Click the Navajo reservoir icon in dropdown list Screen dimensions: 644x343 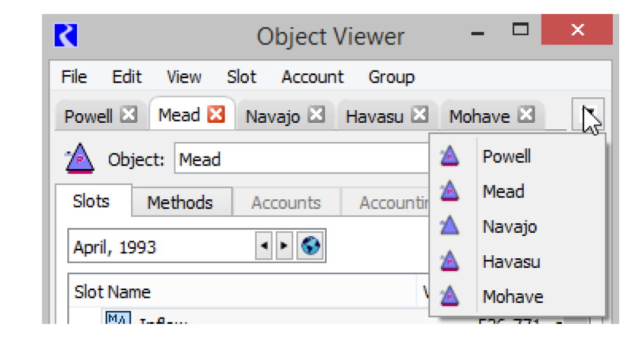coord(449,227)
